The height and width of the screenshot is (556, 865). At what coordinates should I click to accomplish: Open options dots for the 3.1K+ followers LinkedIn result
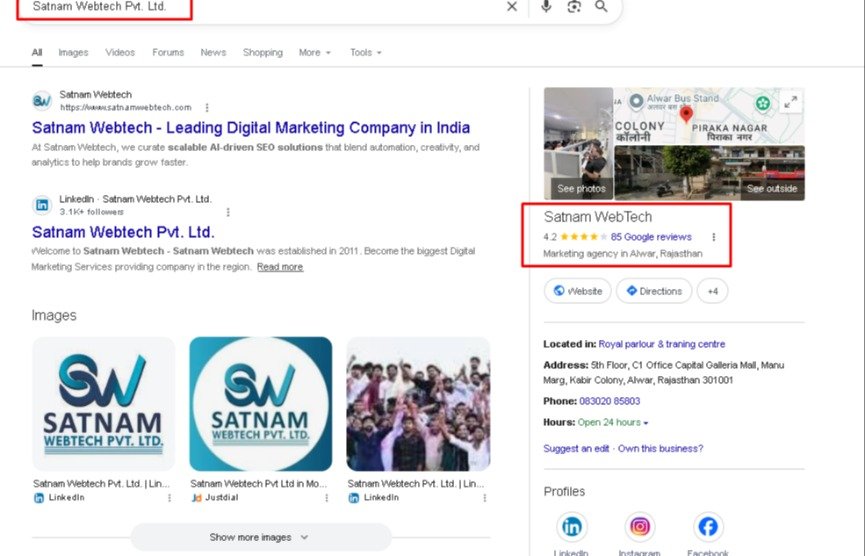pyautogui.click(x=228, y=212)
